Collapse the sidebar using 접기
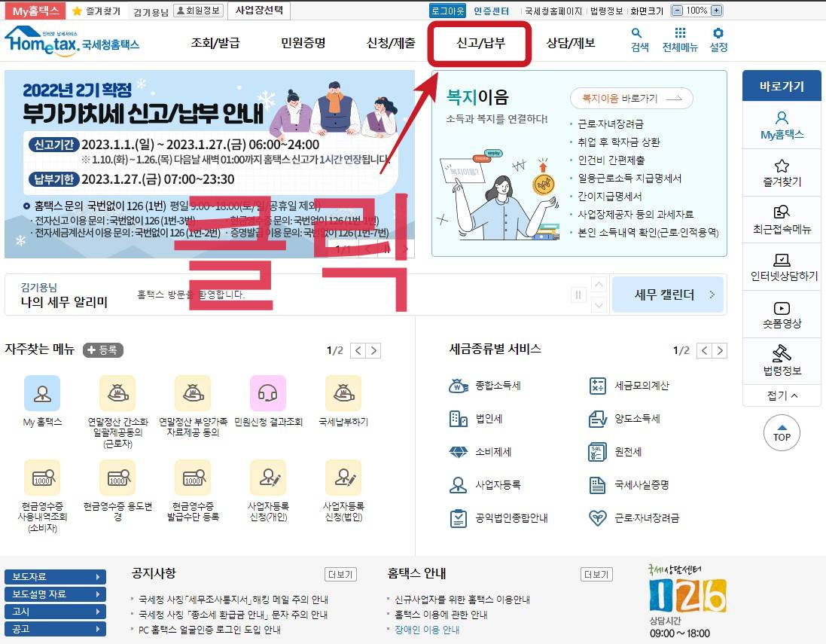Screen dimensions: 826x644 [x=781, y=394]
